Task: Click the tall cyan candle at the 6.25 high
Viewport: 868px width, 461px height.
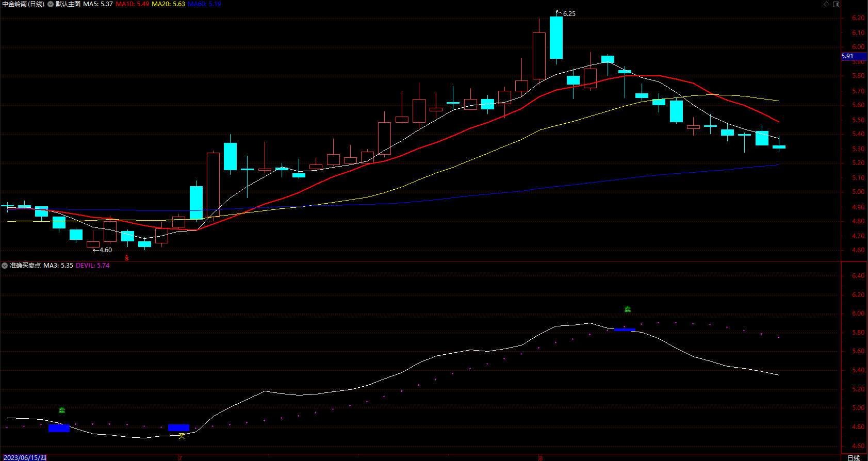Action: click(x=556, y=38)
